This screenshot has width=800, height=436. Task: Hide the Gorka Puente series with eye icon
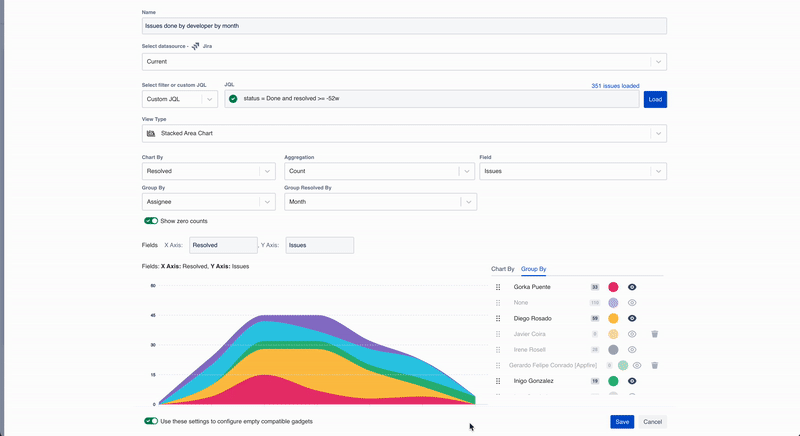click(x=632, y=287)
